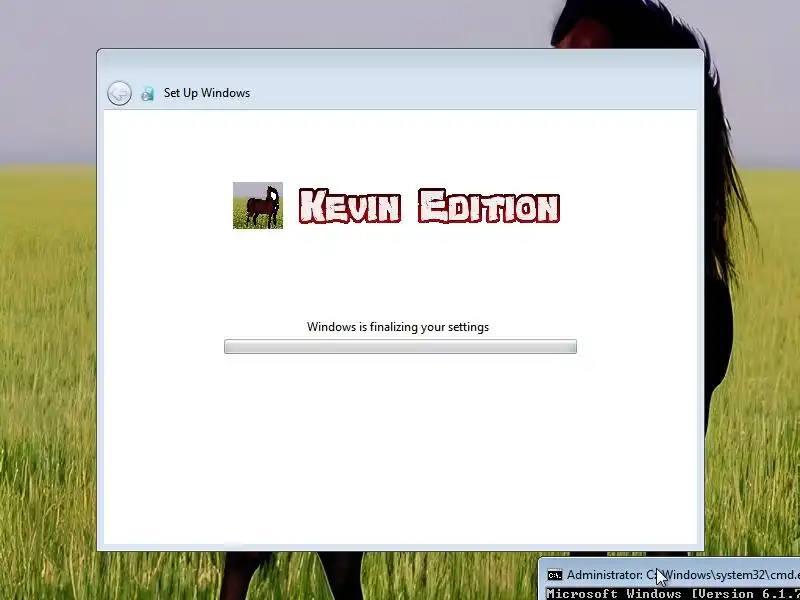Viewport: 800px width, 600px height.
Task: Click the Kevin Edition logo text
Action: pyautogui.click(x=429, y=206)
